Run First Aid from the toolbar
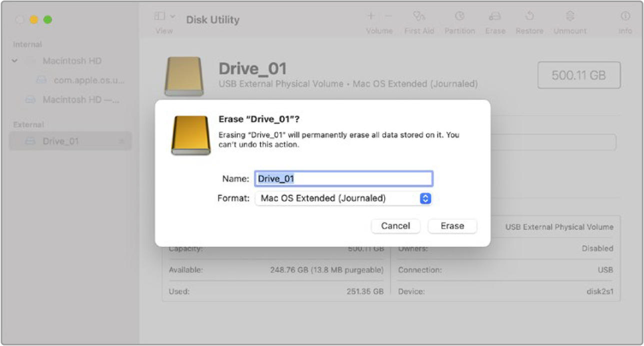 pos(419,17)
